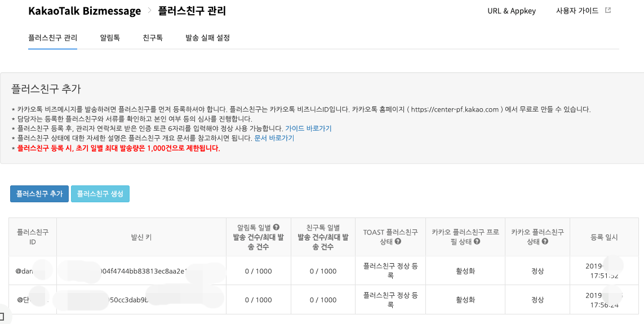The height and width of the screenshot is (324, 644).
Task: Click the red 1,000건 limit warning text
Action: 119,149
